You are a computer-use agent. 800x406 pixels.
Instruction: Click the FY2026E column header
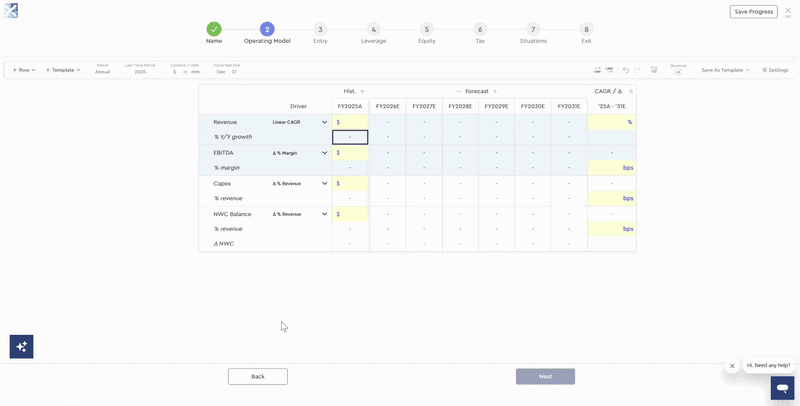pyautogui.click(x=388, y=107)
